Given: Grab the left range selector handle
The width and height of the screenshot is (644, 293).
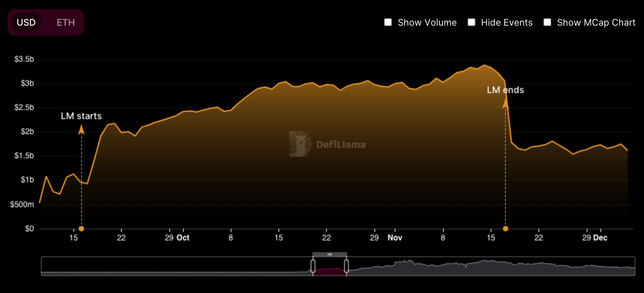Looking at the screenshot, I should 313,266.
